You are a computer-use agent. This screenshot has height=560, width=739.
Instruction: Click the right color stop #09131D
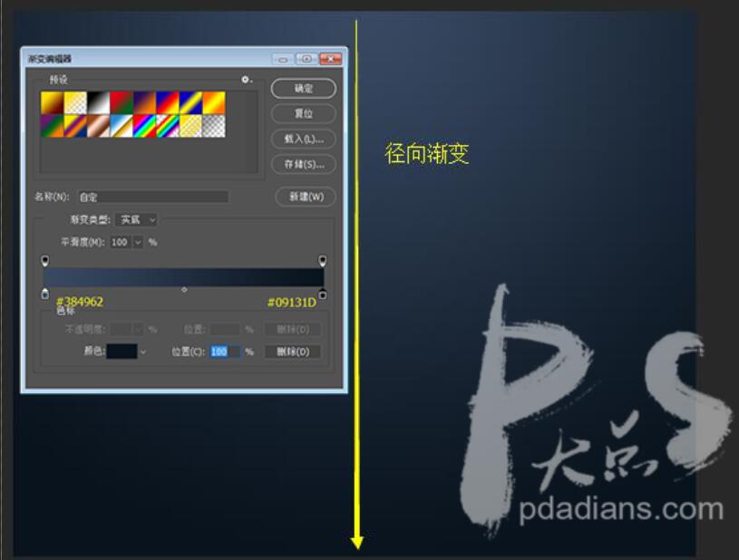pos(322,294)
